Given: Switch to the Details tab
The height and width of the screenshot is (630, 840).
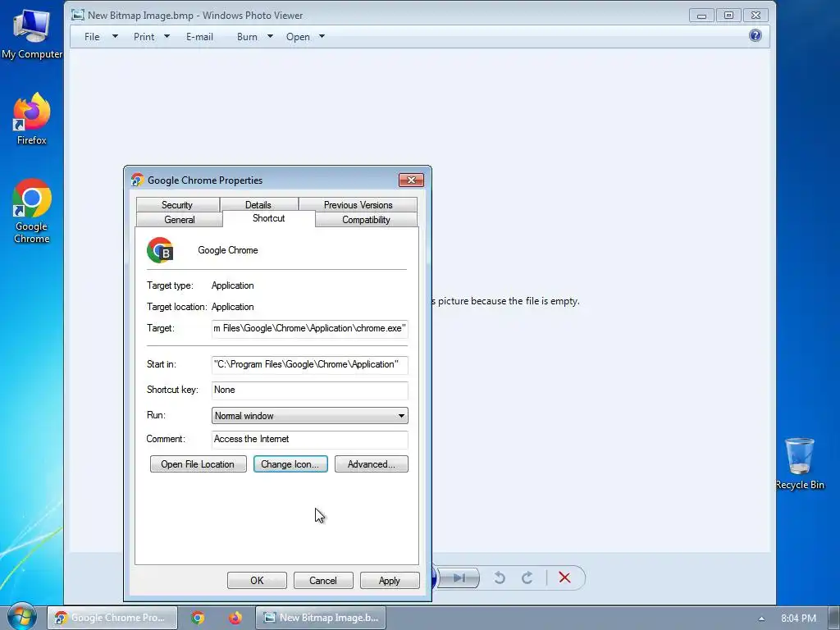Looking at the screenshot, I should (258, 204).
